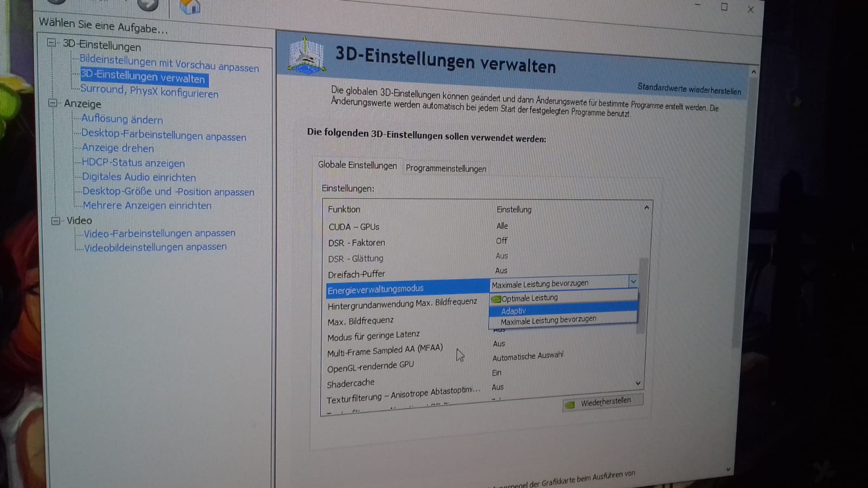Click the Funktion column header

(344, 209)
